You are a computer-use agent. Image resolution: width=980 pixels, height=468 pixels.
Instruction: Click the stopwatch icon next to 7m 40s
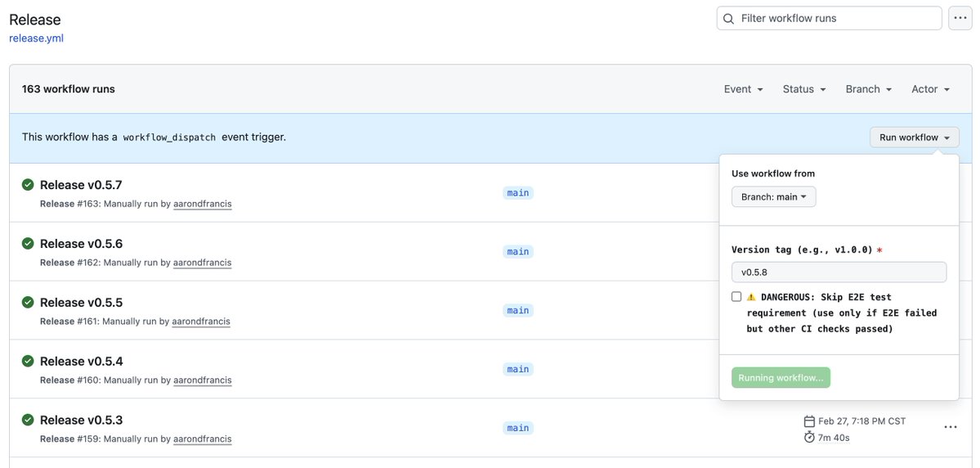tap(808, 437)
